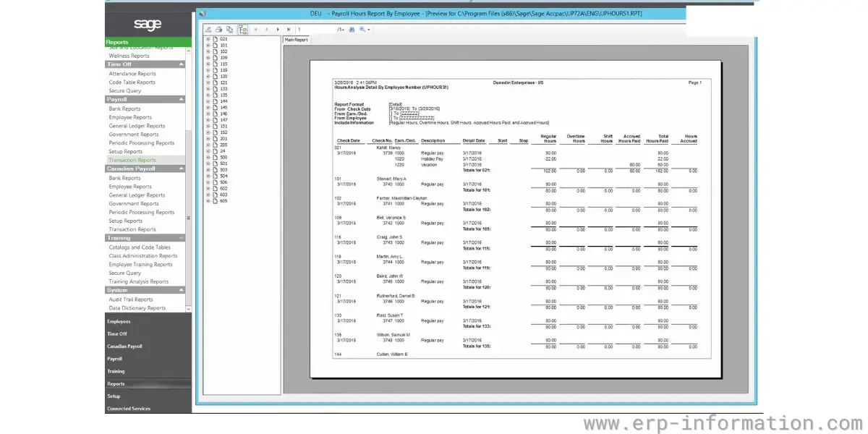Screen dimensions: 868x434
Task: Open Catalogs and Code Tables link
Action: (140, 247)
